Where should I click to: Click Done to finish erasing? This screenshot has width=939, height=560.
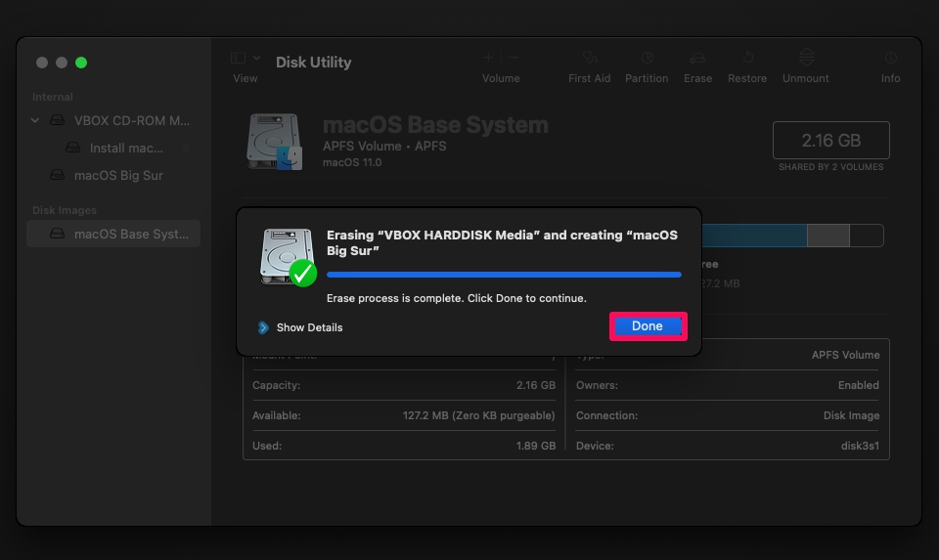point(648,326)
